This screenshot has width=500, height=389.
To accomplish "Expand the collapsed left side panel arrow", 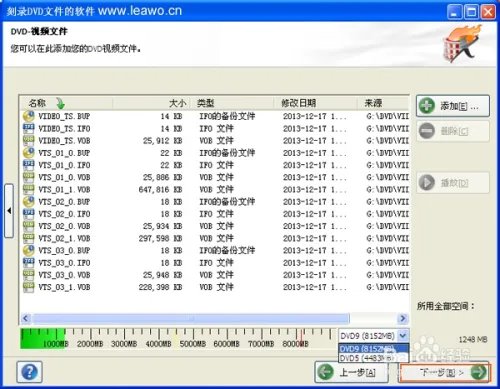I will (9, 211).
